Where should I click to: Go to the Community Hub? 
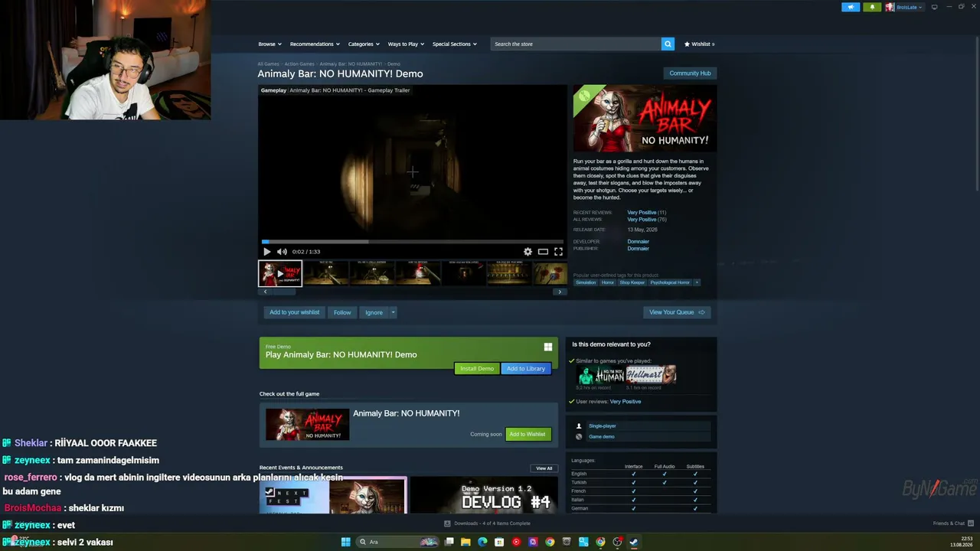pyautogui.click(x=690, y=73)
